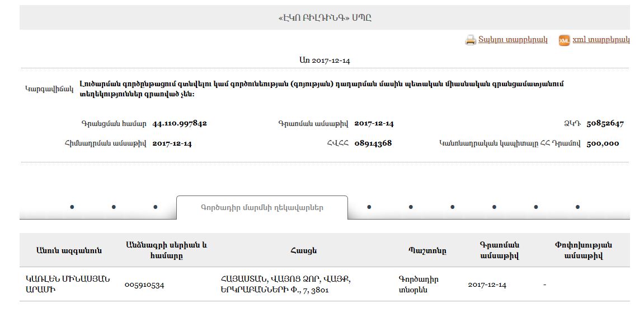The width and height of the screenshot is (644, 312).
Task: Click the name «ԿԱՌԼԵՆ ՄԻՆԱՍՅԱՆ ԱՐԱՄԻ»
Action: [x=68, y=284]
